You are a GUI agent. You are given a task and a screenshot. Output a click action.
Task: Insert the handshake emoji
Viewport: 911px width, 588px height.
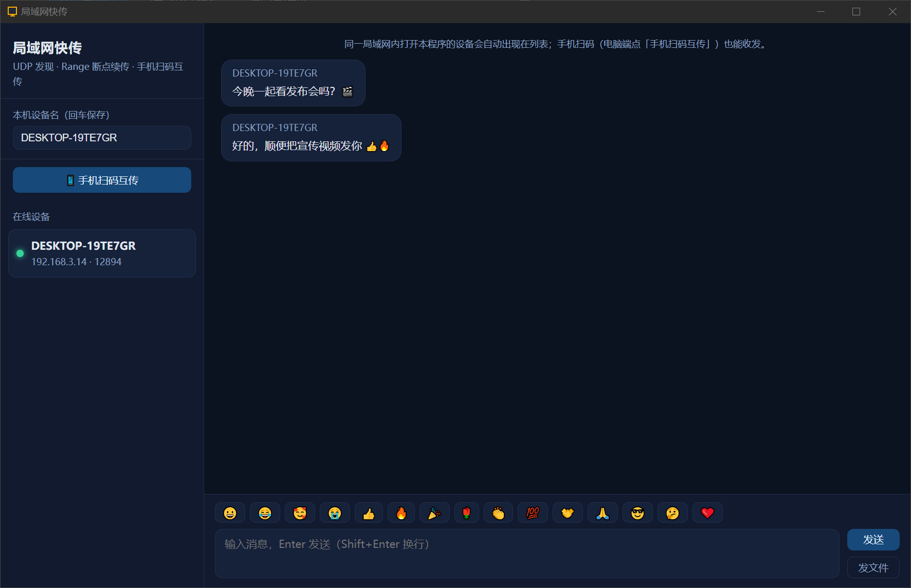pyautogui.click(x=568, y=512)
